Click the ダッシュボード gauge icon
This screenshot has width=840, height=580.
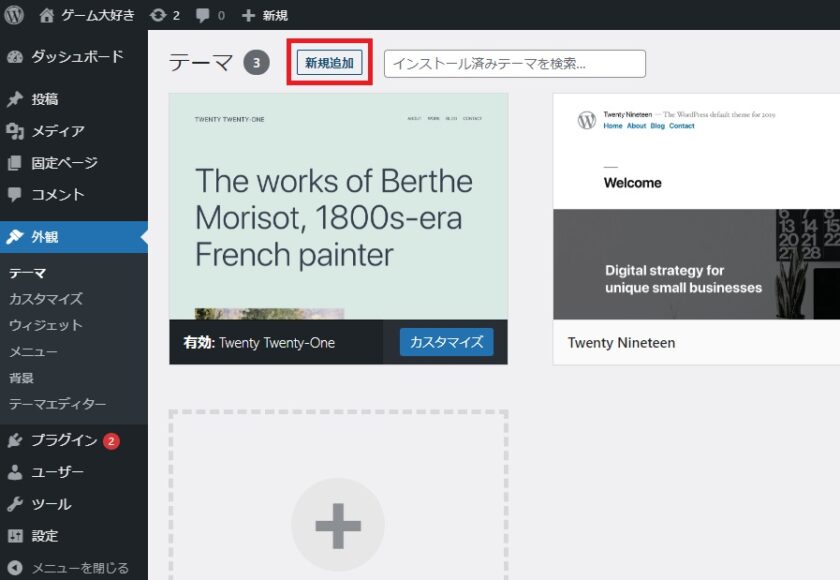pyautogui.click(x=15, y=57)
